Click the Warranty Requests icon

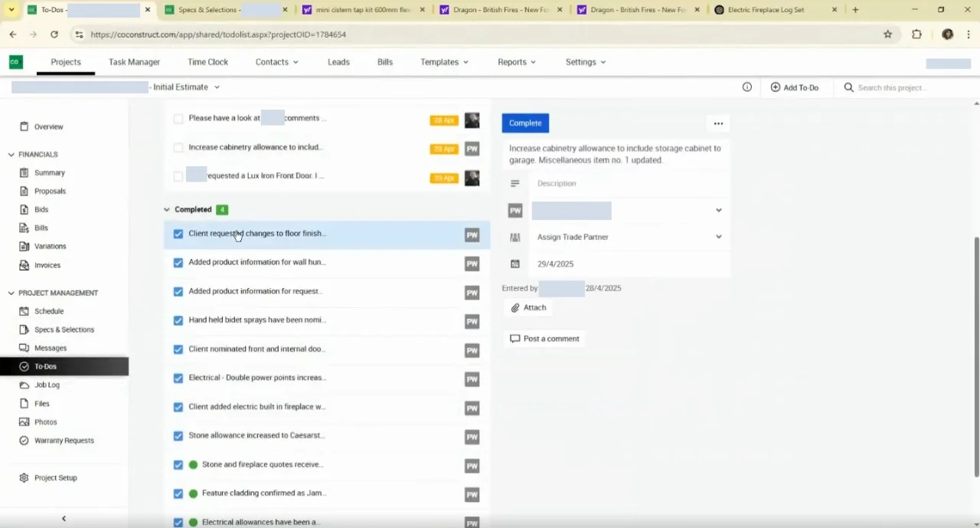coord(24,441)
